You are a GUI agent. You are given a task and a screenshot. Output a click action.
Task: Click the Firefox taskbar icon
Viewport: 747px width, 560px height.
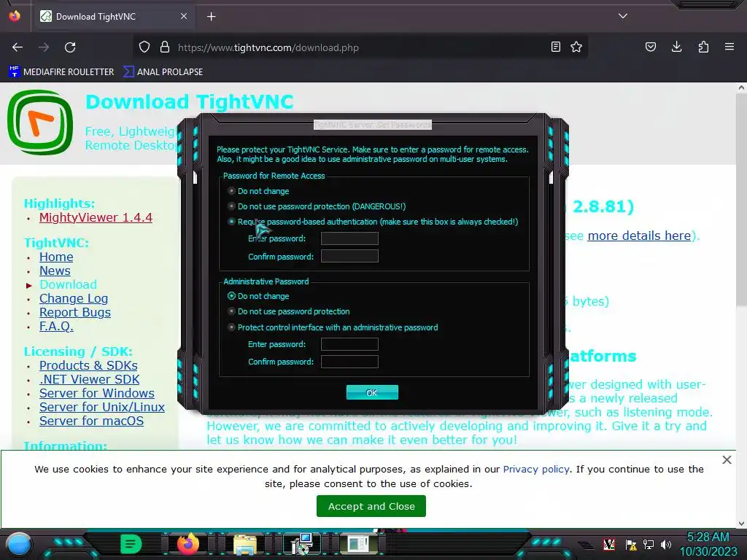(x=187, y=544)
